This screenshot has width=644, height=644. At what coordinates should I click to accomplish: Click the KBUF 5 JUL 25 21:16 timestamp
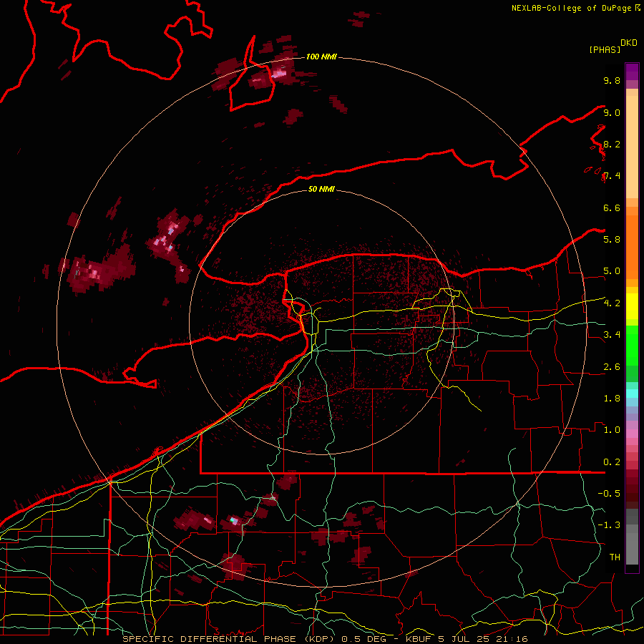(467, 639)
